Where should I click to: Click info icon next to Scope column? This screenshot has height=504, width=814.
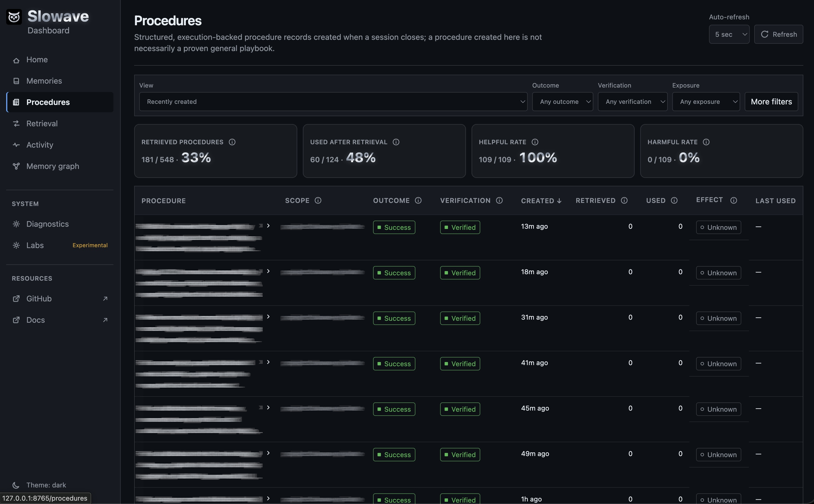(x=318, y=200)
